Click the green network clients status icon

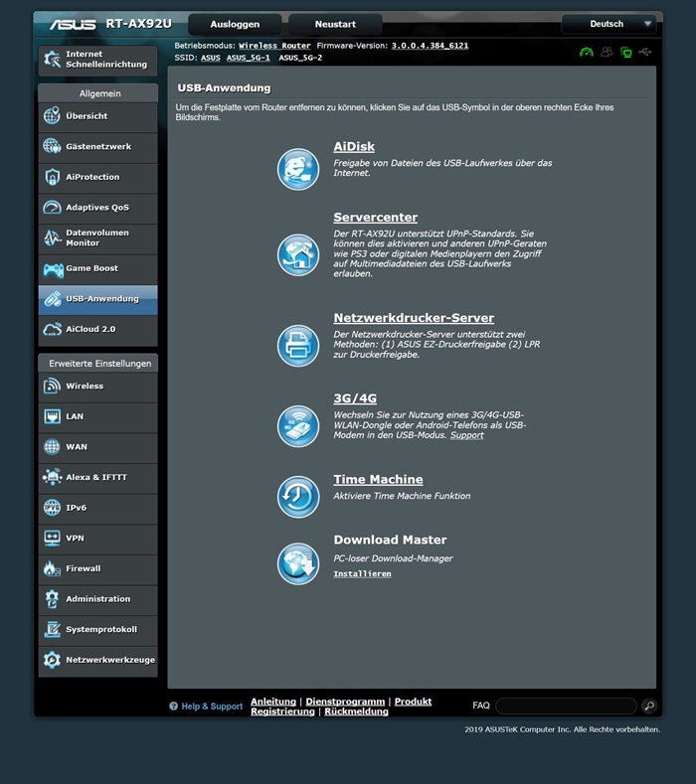(x=626, y=52)
